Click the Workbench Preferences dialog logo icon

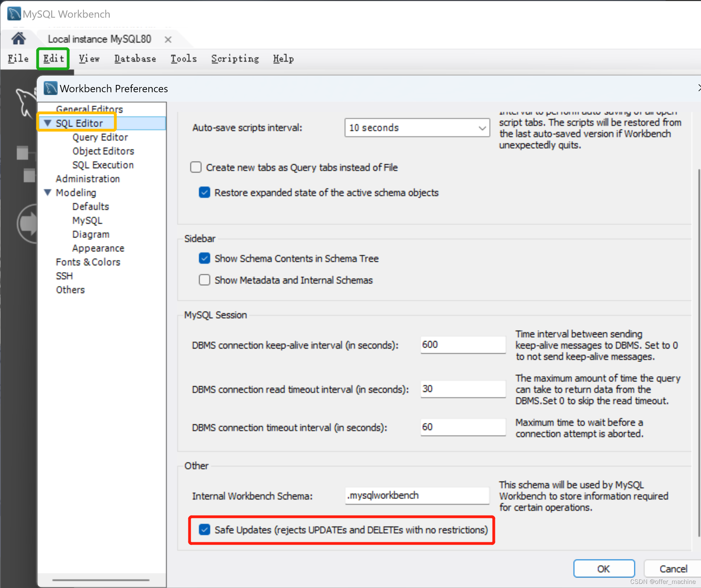(x=50, y=88)
